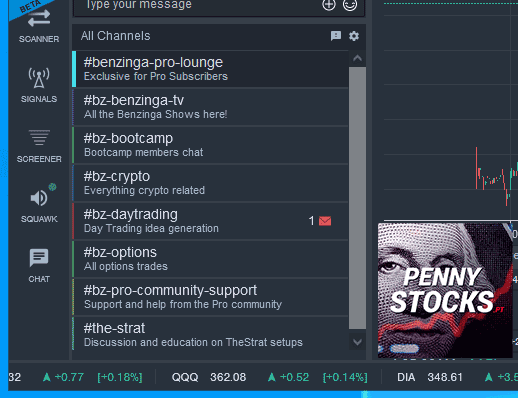This screenshot has width=518, height=398.
Task: Click the add attachment plus icon
Action: point(329,5)
